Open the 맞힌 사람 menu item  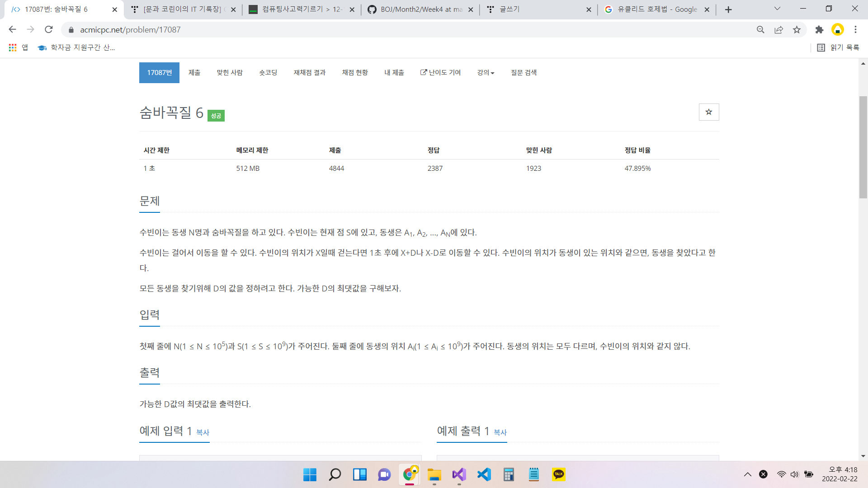click(230, 73)
